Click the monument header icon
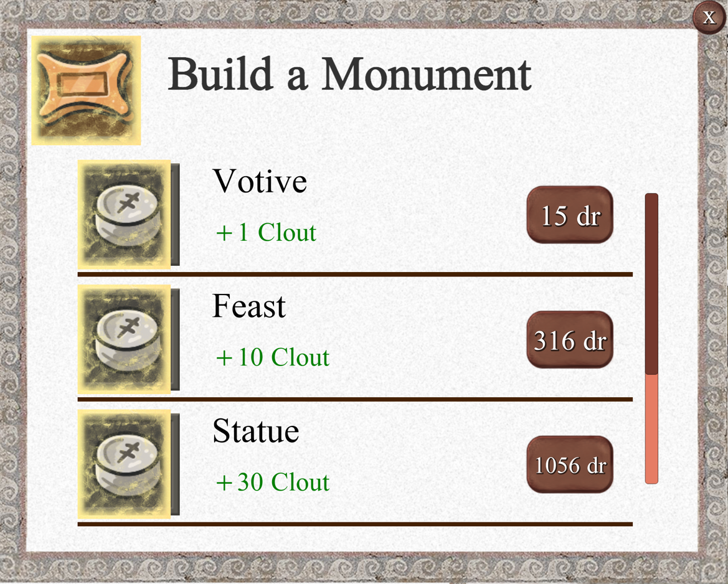The image size is (728, 584). click(x=86, y=90)
